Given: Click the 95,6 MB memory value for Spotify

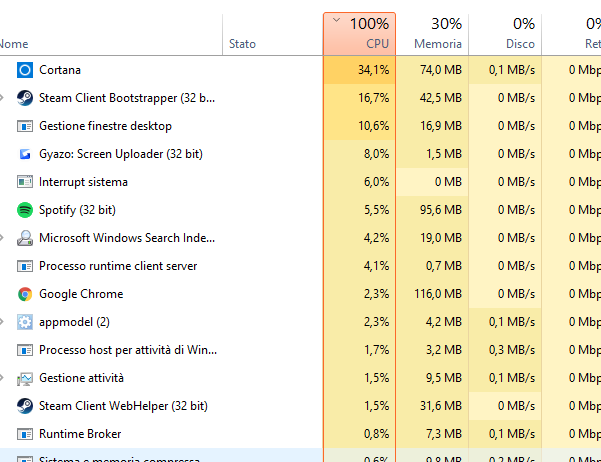Looking at the screenshot, I should (x=441, y=210).
